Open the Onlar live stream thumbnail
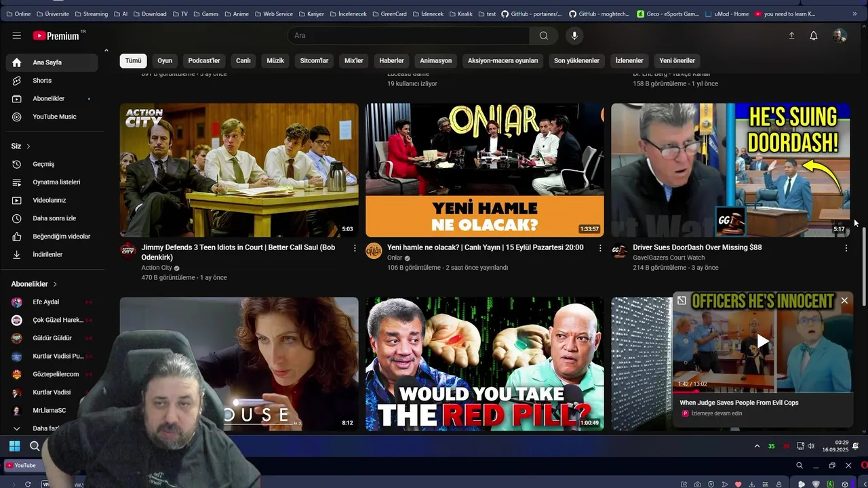Viewport: 868px width, 488px height. [x=485, y=170]
